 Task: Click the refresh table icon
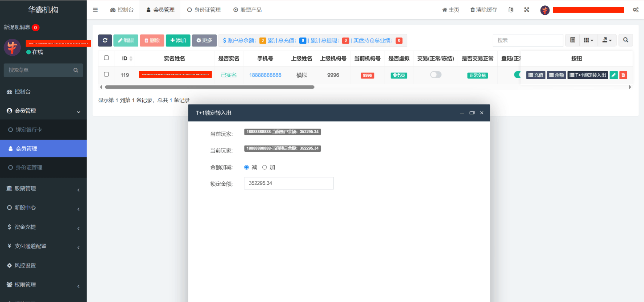point(105,40)
